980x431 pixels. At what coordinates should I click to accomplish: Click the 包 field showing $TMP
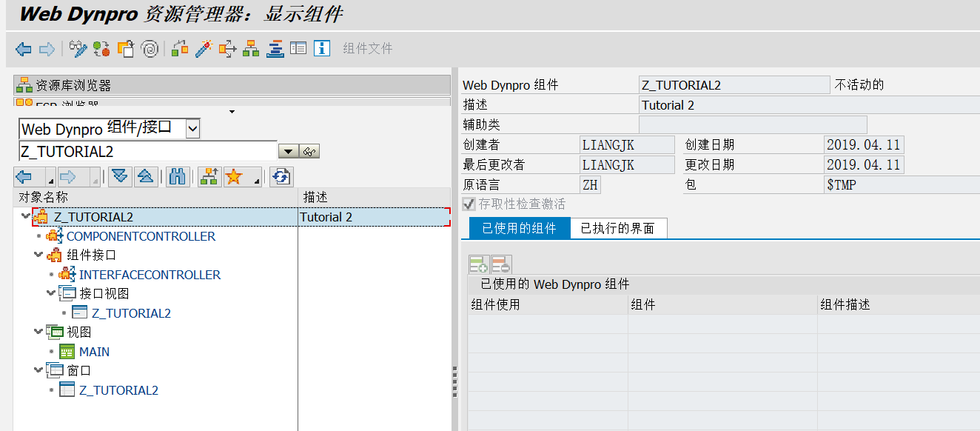(902, 185)
